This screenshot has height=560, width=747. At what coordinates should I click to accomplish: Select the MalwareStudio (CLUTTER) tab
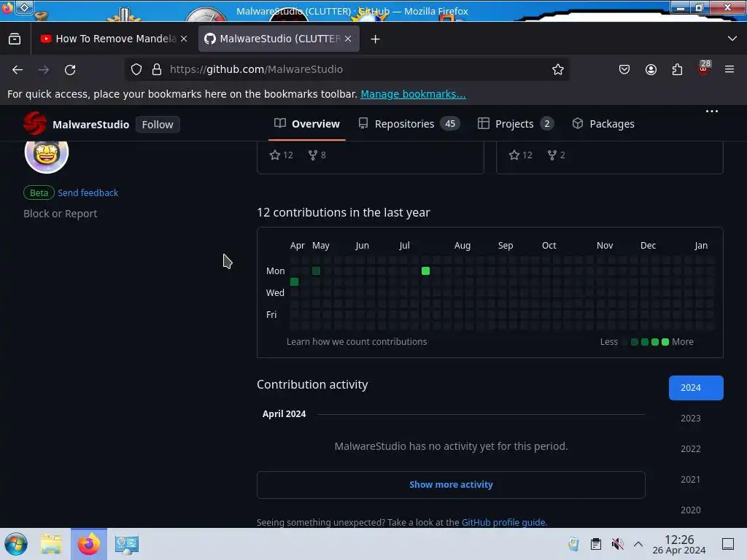point(279,39)
